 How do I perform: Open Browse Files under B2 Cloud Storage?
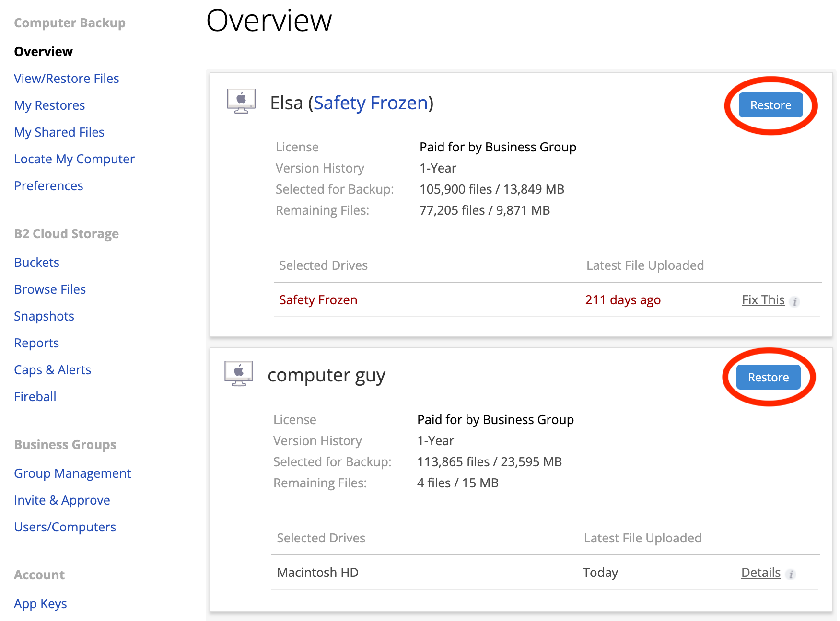[x=50, y=289]
